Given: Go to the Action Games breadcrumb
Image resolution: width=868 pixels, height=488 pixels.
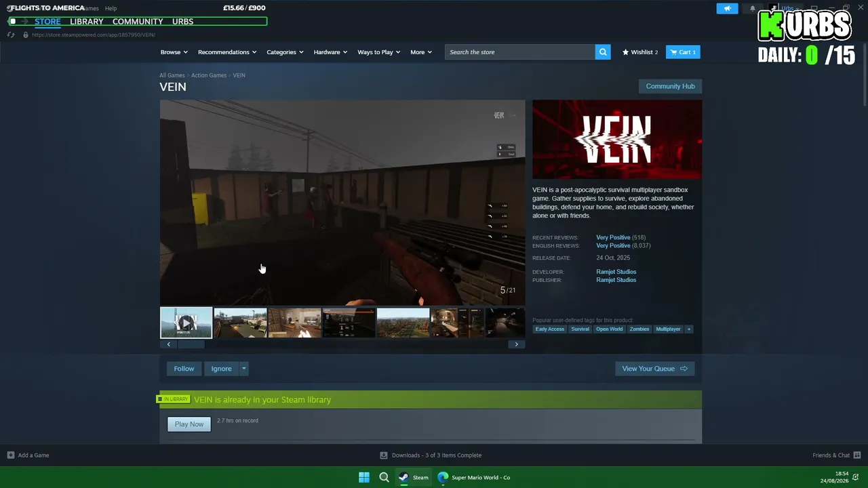Looking at the screenshot, I should [209, 75].
